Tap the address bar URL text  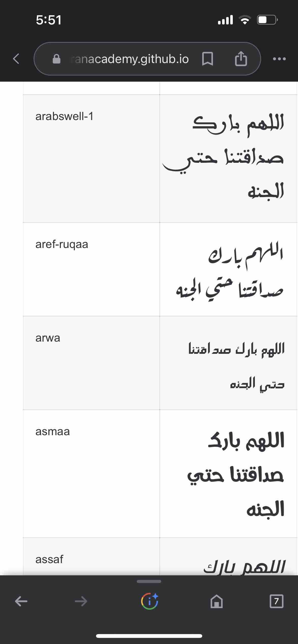pyautogui.click(x=130, y=59)
